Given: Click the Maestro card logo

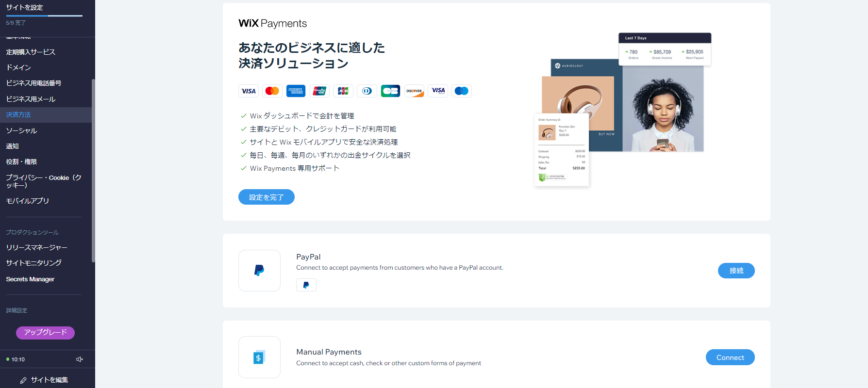Looking at the screenshot, I should click(462, 91).
